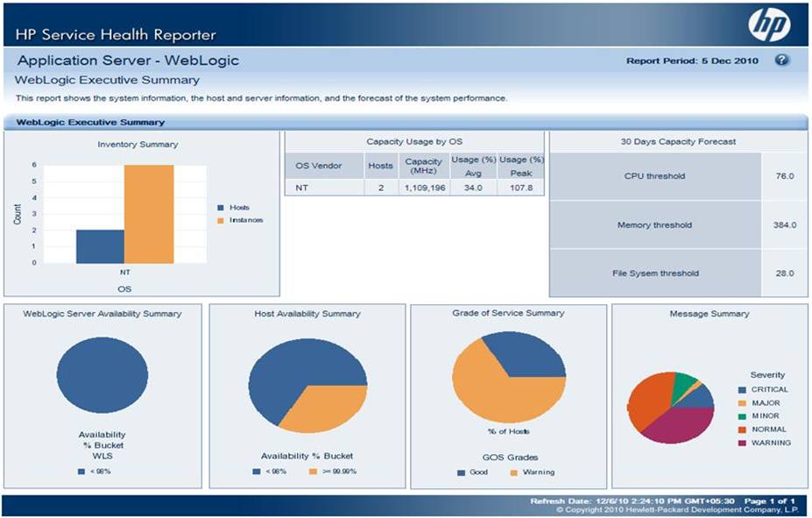Click the Refresh Date text in footer

point(632,500)
